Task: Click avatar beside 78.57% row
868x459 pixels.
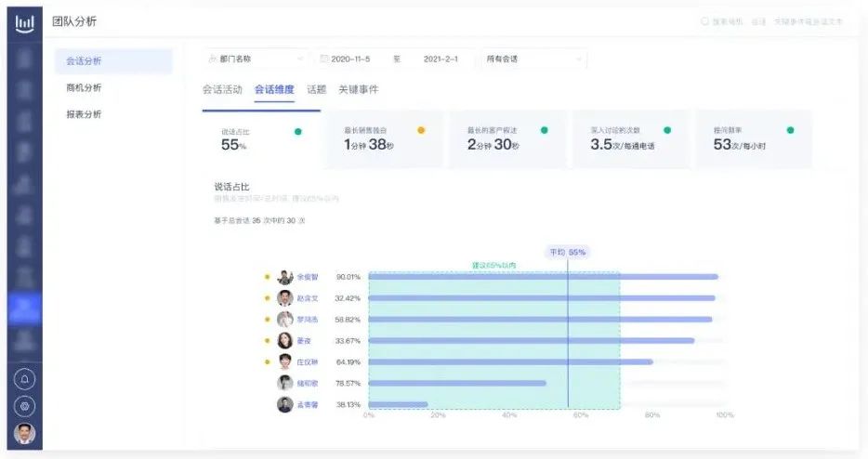Action: (285, 383)
